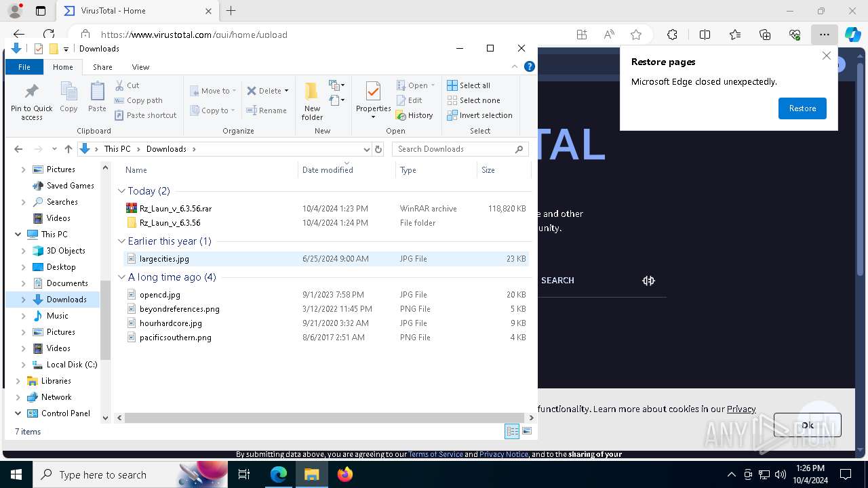Click the History ribbon button
Screen dimensions: 868x488
point(414,115)
